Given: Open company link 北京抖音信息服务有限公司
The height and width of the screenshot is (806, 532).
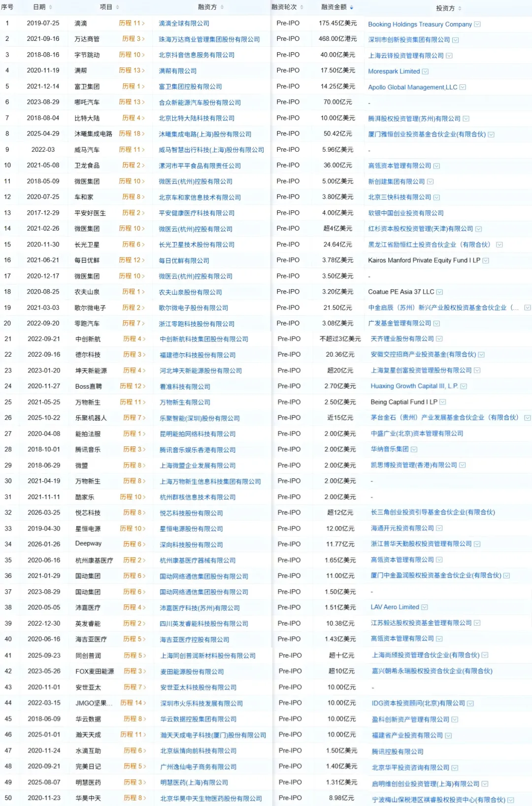Looking at the screenshot, I should tap(197, 55).
